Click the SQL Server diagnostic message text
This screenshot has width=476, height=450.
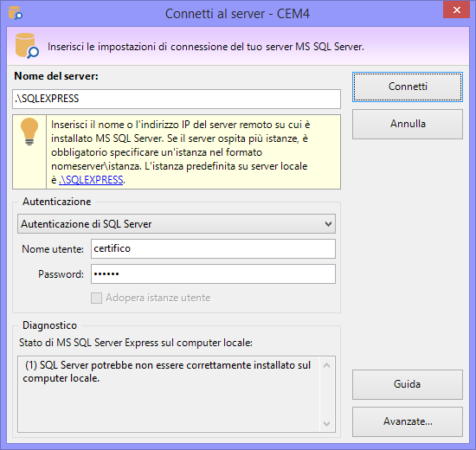point(168,371)
